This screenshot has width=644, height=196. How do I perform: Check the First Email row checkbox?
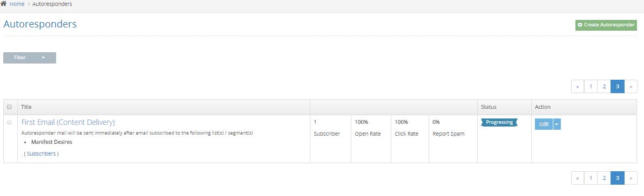[9, 122]
